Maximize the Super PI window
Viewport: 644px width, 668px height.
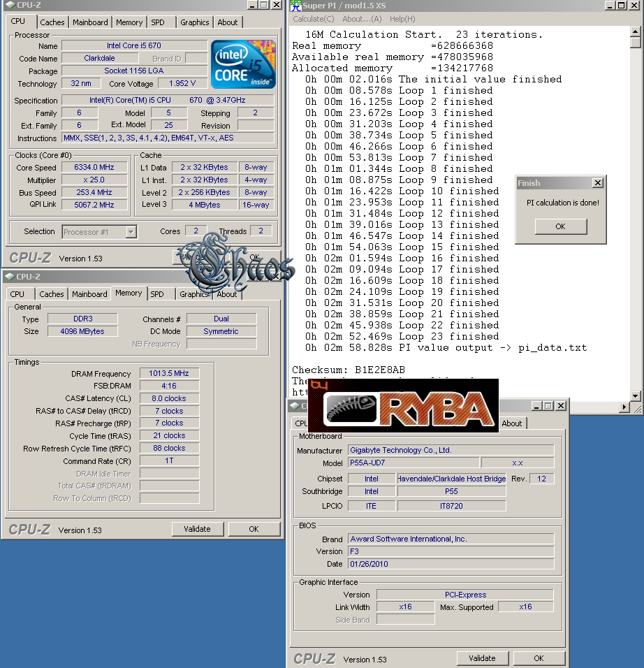(x=622, y=6)
